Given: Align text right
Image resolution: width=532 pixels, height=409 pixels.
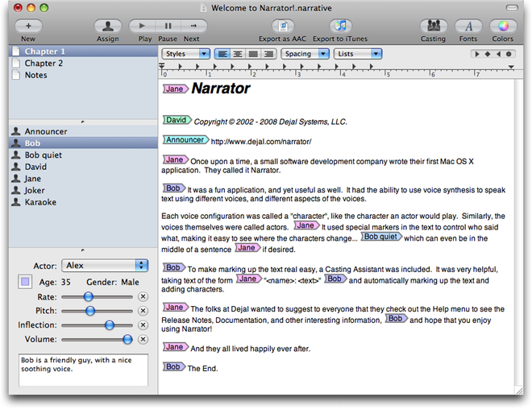Looking at the screenshot, I should pos(268,54).
